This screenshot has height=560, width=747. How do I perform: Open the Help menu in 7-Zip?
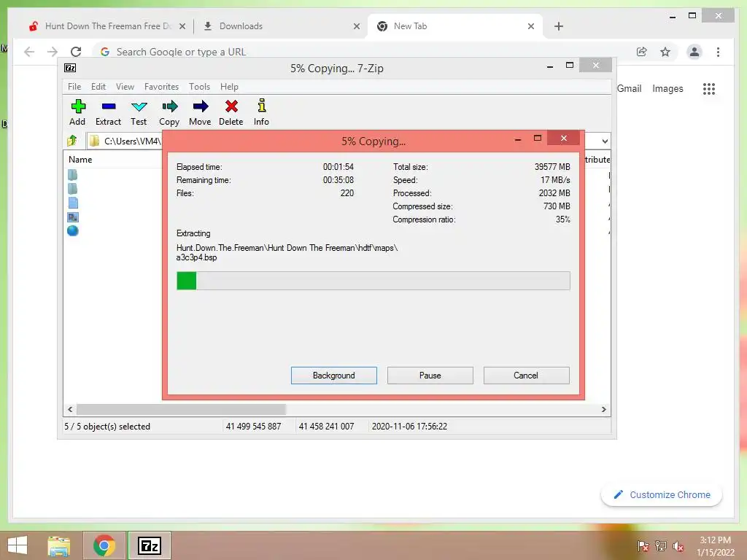(x=229, y=87)
